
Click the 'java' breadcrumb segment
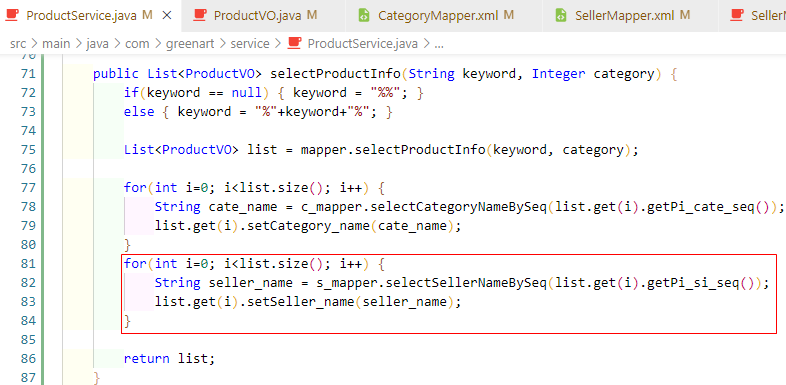pos(97,44)
